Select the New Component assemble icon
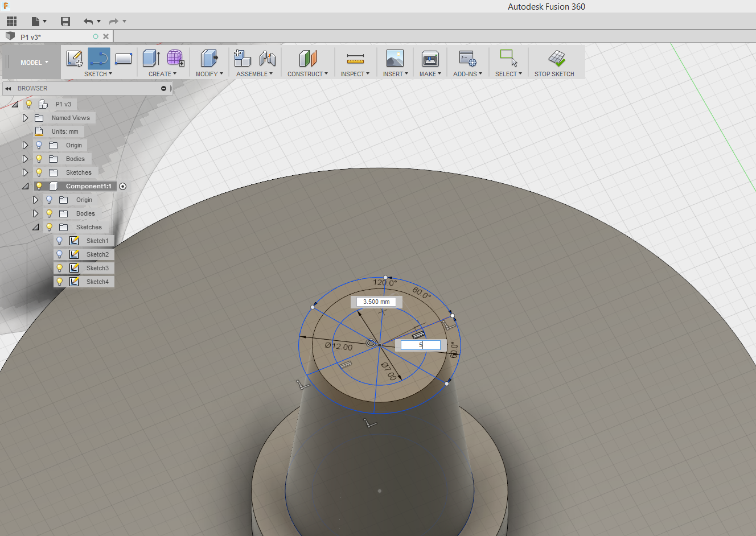 pos(243,58)
